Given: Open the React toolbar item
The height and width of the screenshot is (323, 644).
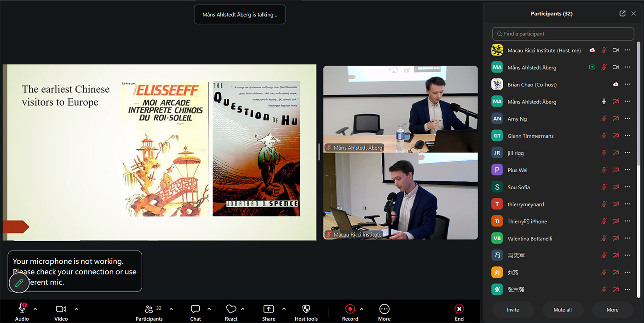Looking at the screenshot, I should pos(231,313).
